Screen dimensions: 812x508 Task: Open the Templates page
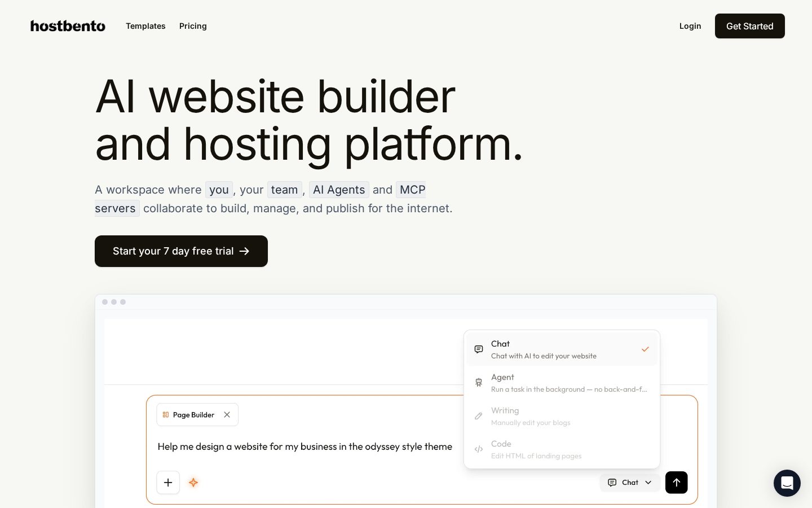tap(145, 26)
